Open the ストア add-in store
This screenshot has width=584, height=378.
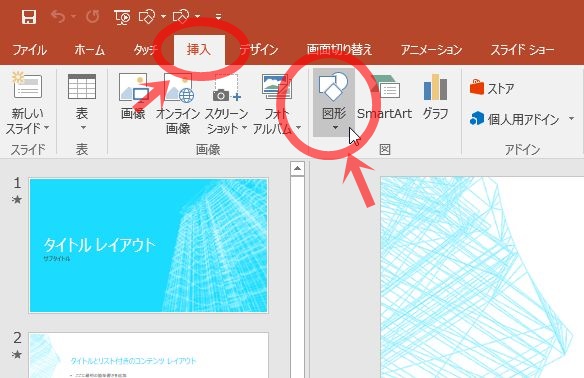pos(492,88)
